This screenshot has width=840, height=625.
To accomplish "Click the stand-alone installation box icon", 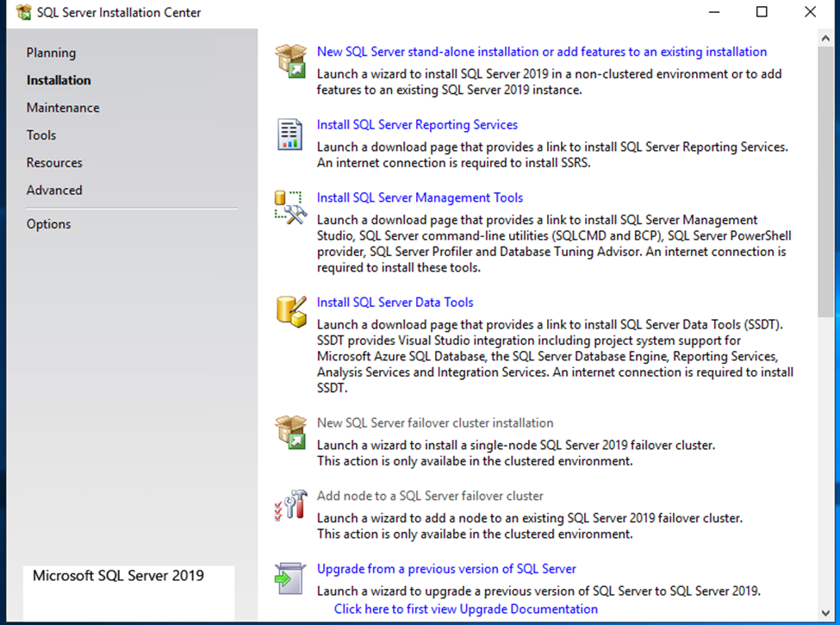I will (x=291, y=61).
